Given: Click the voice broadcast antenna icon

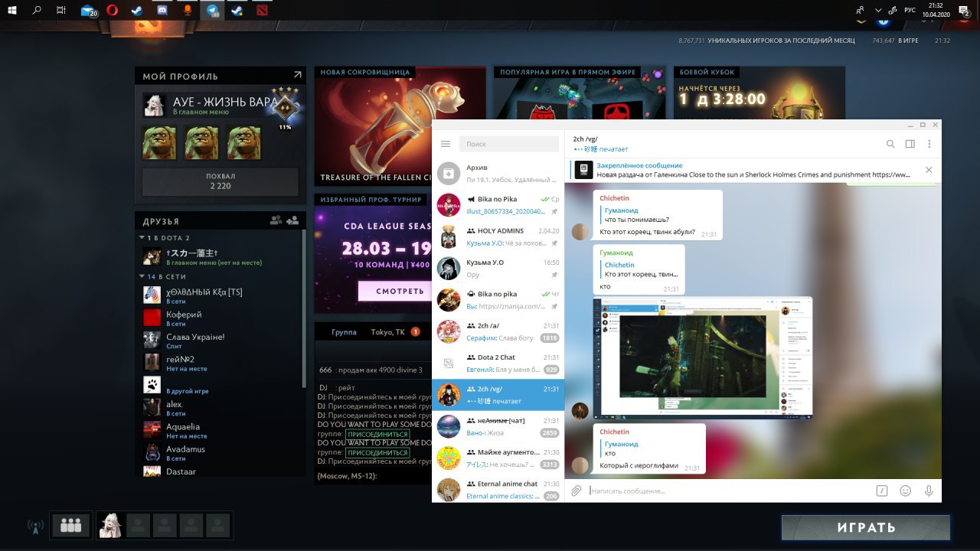Looking at the screenshot, I should coord(35,527).
